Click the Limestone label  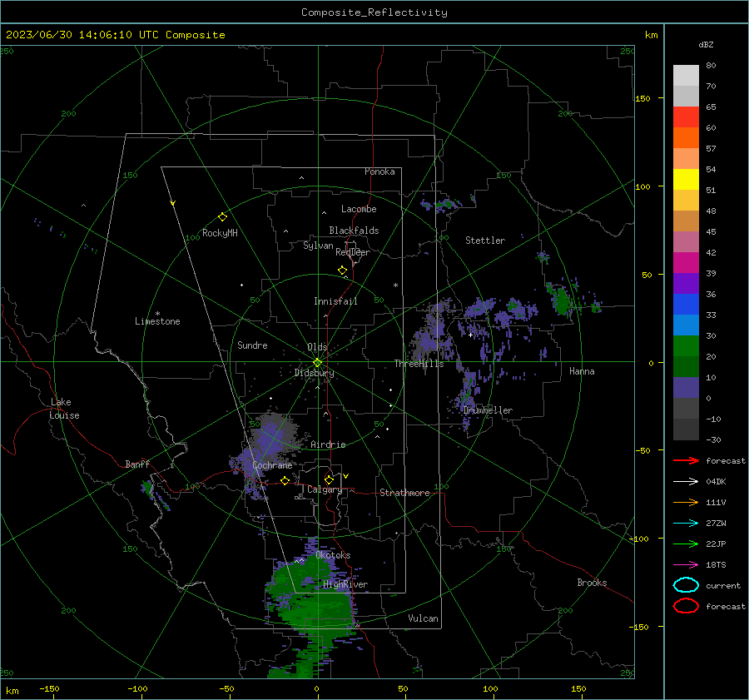pos(157,321)
